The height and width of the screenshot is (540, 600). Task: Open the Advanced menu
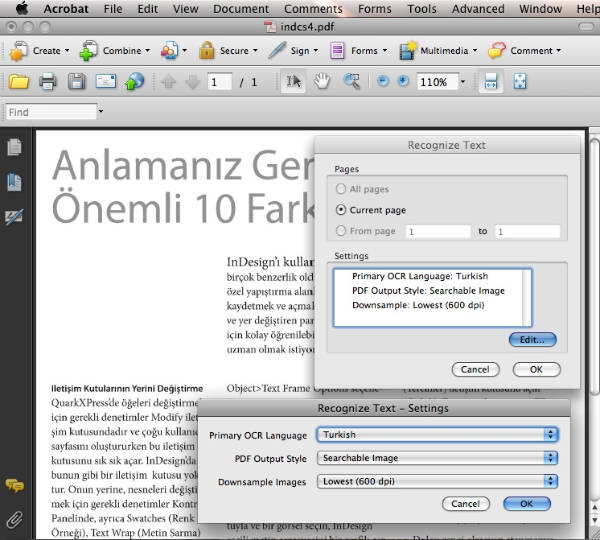(x=478, y=8)
